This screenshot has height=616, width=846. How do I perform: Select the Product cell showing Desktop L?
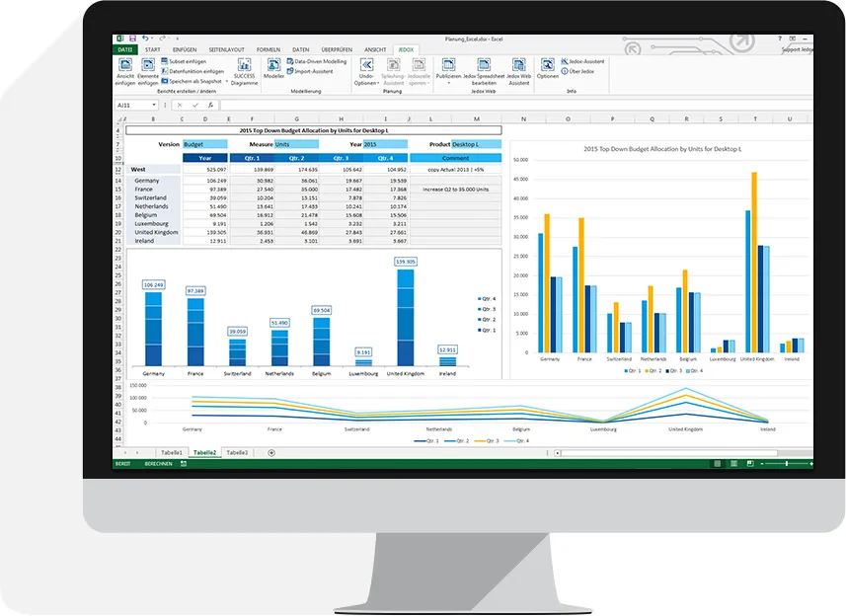coord(476,144)
